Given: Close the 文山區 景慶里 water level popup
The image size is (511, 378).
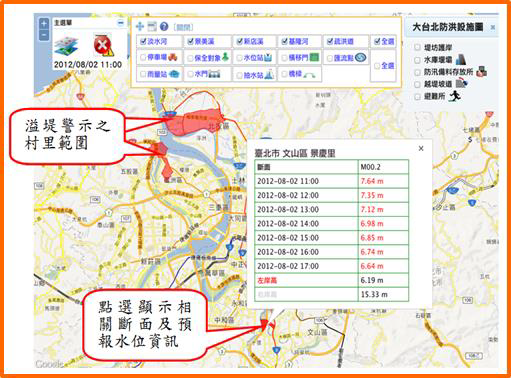Looking at the screenshot, I should pyautogui.click(x=421, y=148).
